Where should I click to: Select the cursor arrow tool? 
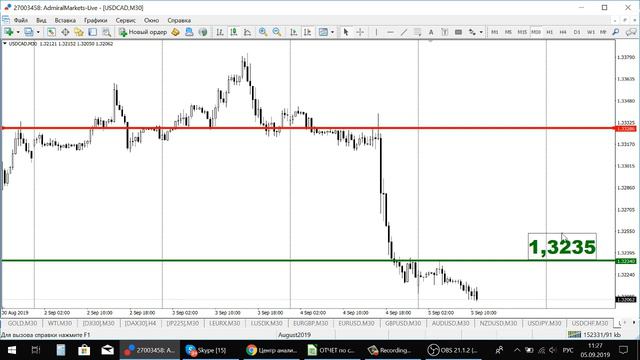346,32
